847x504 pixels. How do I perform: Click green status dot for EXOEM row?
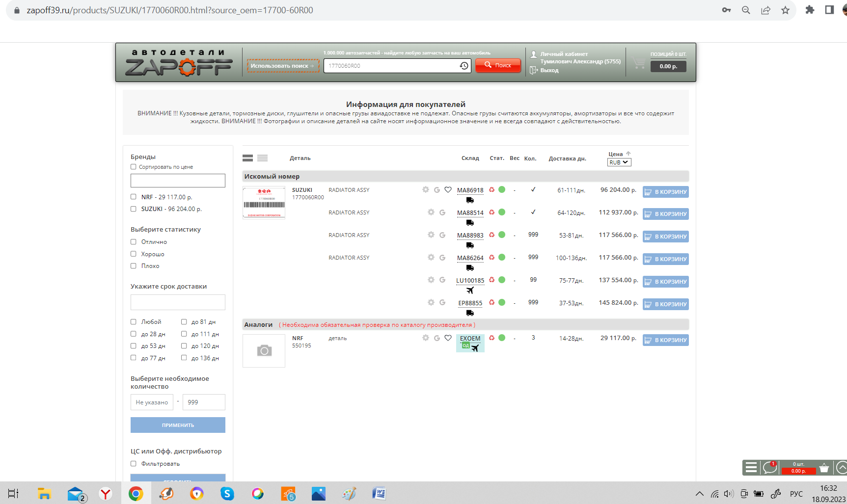pos(502,338)
